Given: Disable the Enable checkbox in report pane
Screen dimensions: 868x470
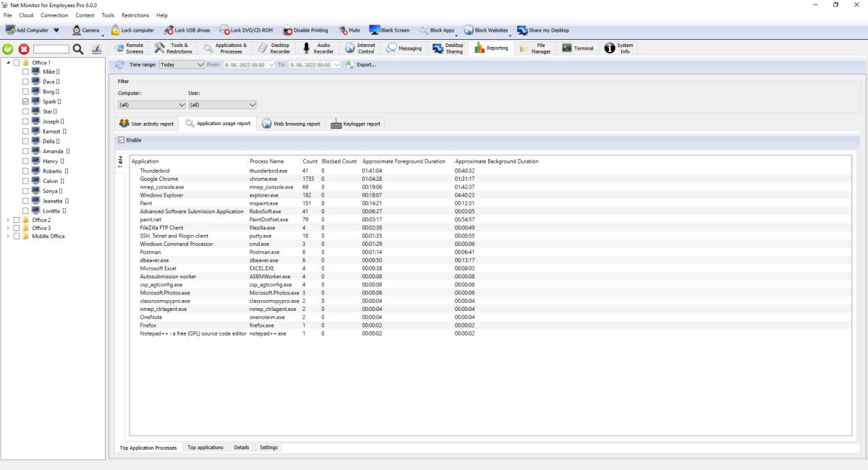Looking at the screenshot, I should pyautogui.click(x=120, y=140).
